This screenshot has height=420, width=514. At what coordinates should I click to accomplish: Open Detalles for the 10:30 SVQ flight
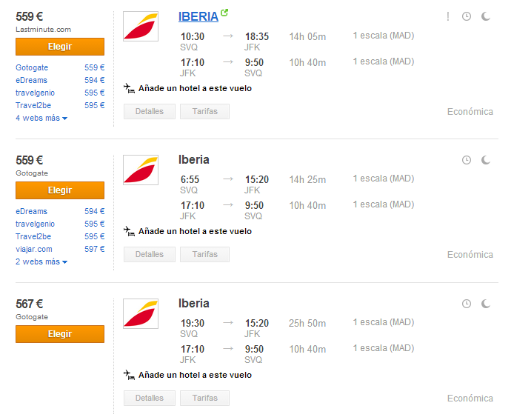[x=150, y=111]
